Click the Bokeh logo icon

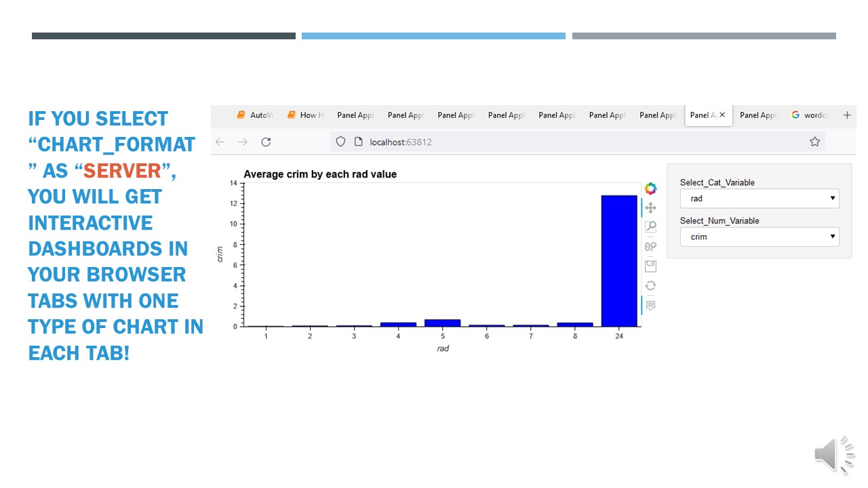click(x=650, y=188)
